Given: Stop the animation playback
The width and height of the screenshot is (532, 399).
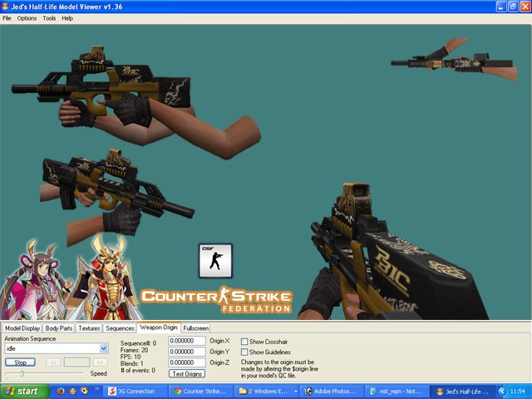Looking at the screenshot, I should pyautogui.click(x=20, y=362).
